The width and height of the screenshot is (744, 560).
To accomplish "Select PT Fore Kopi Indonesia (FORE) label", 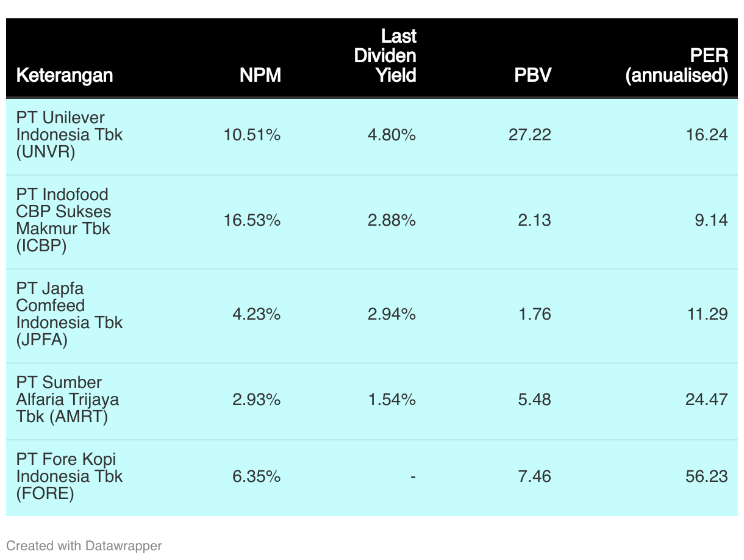I will (x=70, y=476).
